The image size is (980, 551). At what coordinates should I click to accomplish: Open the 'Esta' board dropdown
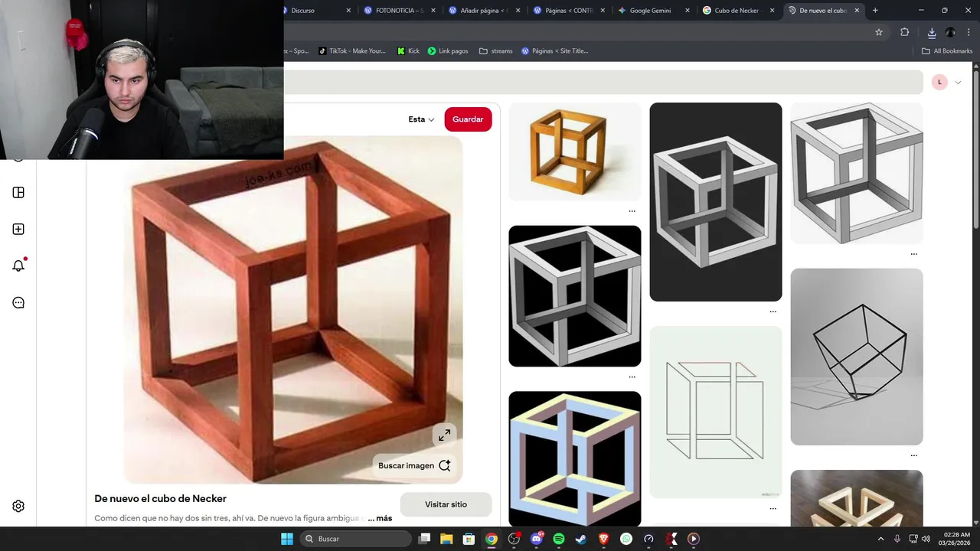[x=421, y=119]
